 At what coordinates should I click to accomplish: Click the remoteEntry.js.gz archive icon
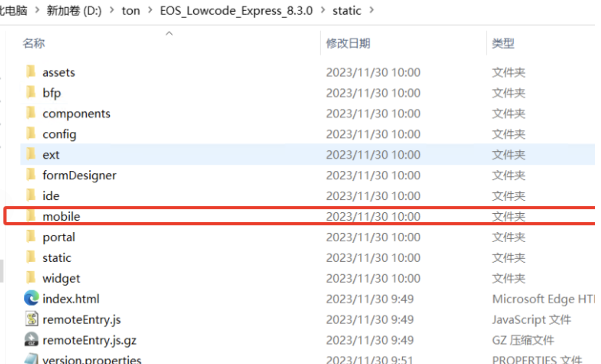(31, 339)
